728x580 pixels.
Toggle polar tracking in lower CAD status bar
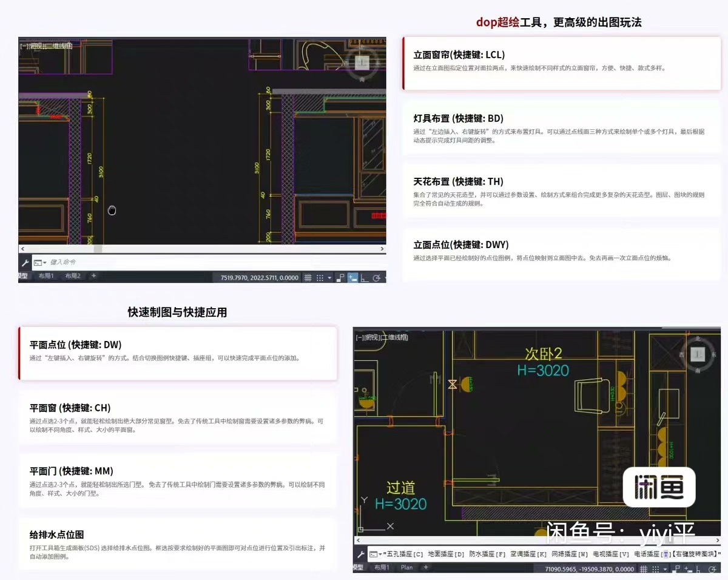(x=712, y=569)
